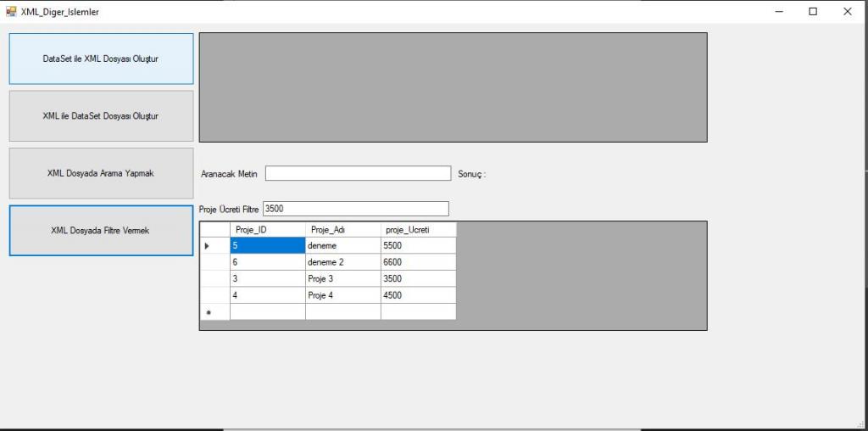Select the Proje_ID cell with value 3
This screenshot has height=431, width=868.
point(267,278)
